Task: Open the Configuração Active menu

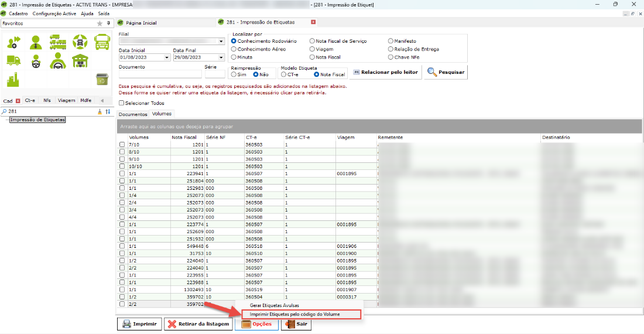Action: pyautogui.click(x=54, y=13)
